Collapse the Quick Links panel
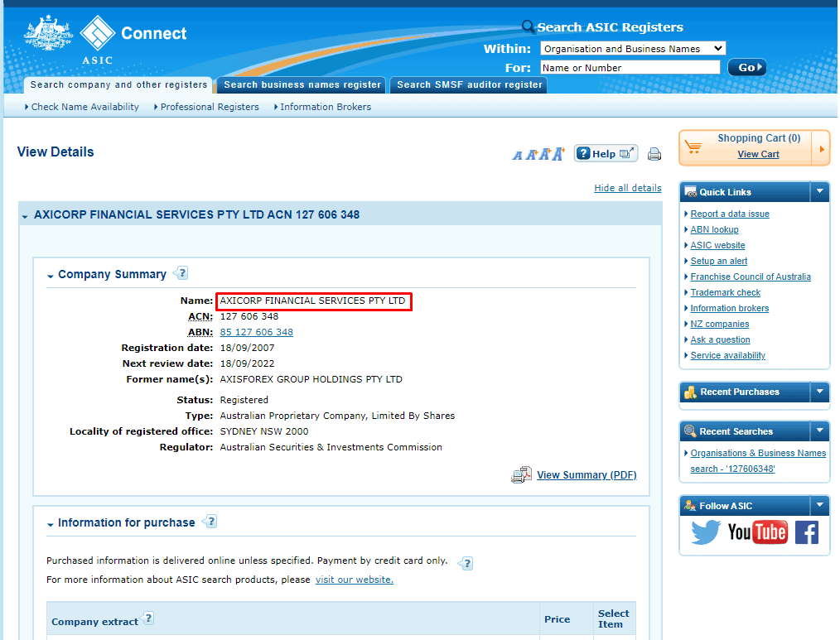 [819, 191]
